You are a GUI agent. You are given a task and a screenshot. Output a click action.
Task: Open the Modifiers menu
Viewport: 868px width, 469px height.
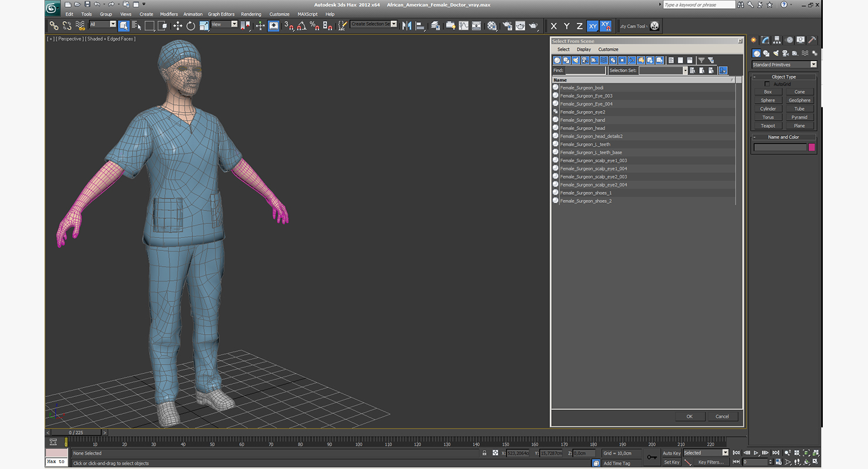[169, 14]
